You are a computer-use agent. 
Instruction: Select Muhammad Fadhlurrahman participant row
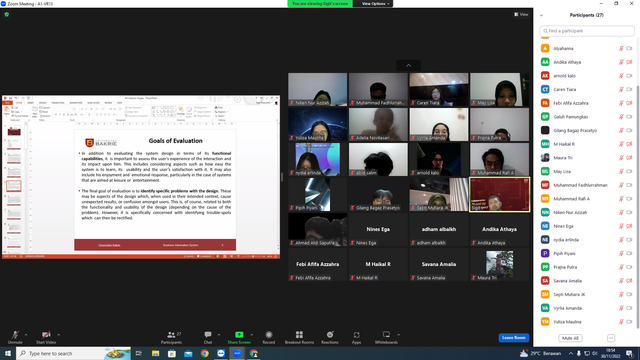pos(587,185)
